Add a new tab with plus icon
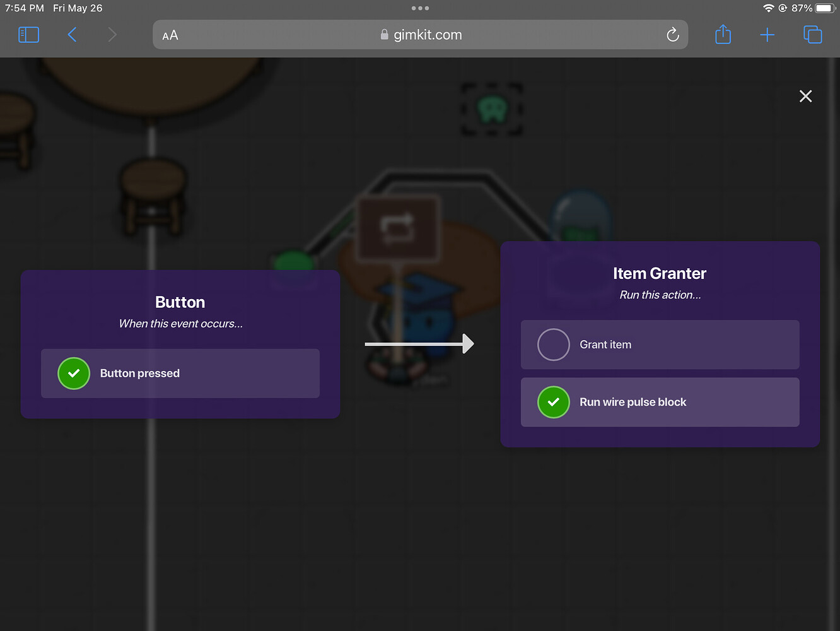840x631 pixels. [x=767, y=35]
